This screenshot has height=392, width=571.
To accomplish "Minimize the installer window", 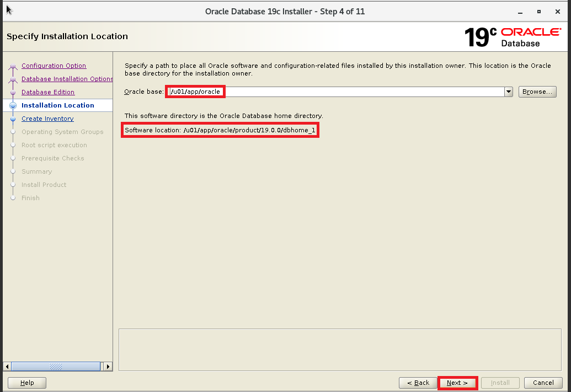I will [x=520, y=12].
